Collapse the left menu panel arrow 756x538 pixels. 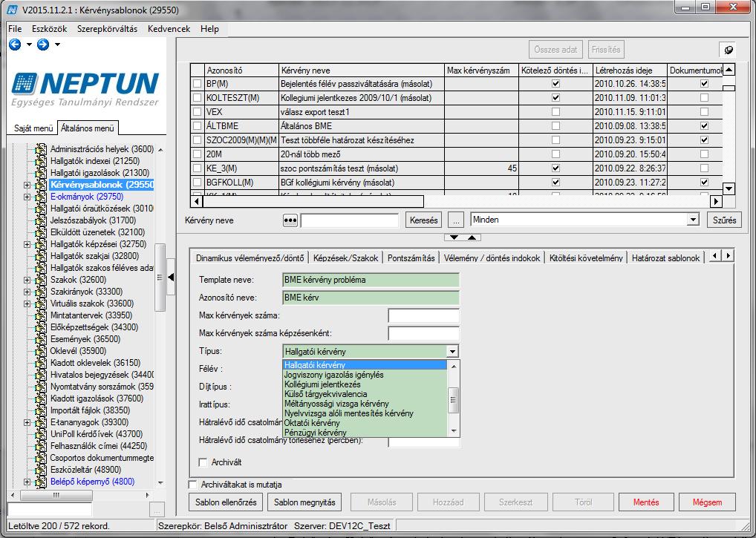coord(171,278)
